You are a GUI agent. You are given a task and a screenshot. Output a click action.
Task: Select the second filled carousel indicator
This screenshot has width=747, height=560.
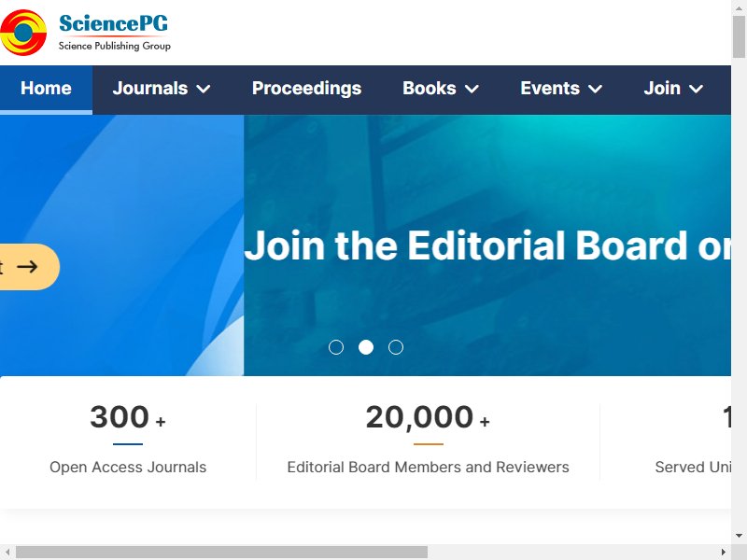click(366, 347)
